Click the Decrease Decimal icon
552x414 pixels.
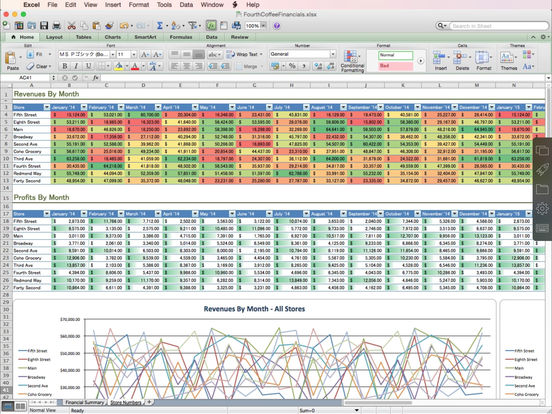click(x=330, y=66)
